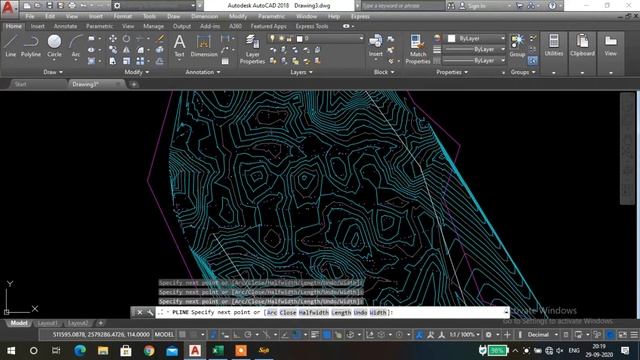Select the Arc tool
The image size is (640, 360).
coord(76,45)
